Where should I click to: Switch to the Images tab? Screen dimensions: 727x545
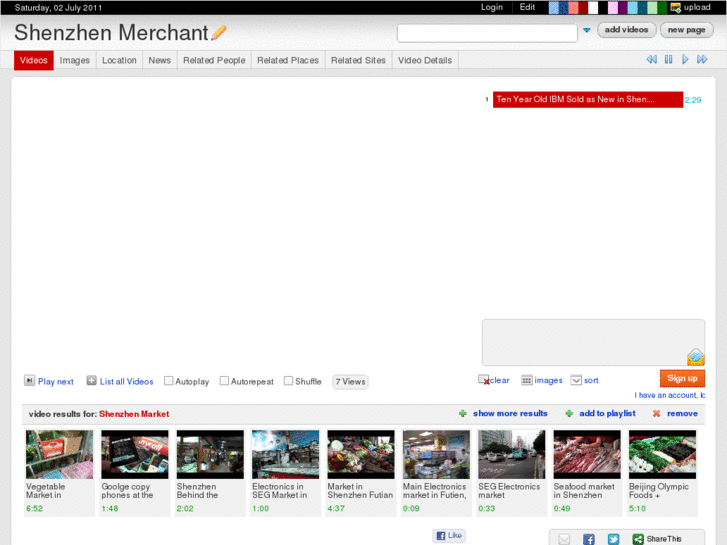coord(75,60)
